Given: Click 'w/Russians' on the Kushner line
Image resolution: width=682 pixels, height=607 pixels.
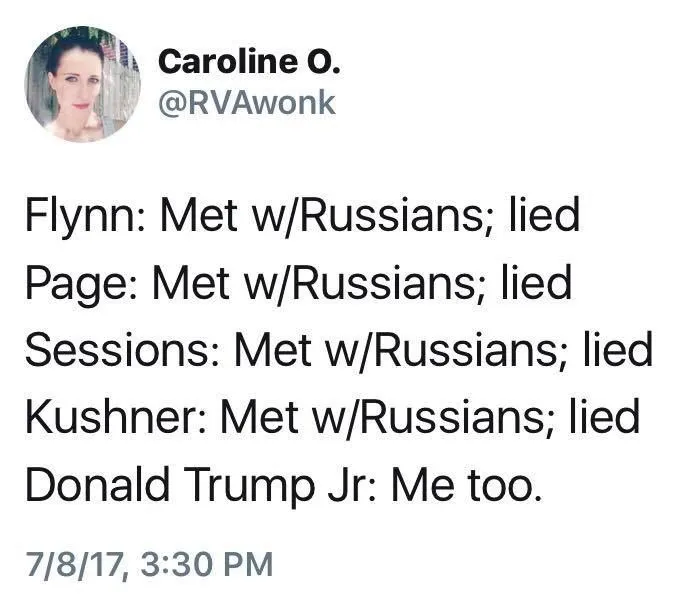Looking at the screenshot, I should [x=424, y=418].
